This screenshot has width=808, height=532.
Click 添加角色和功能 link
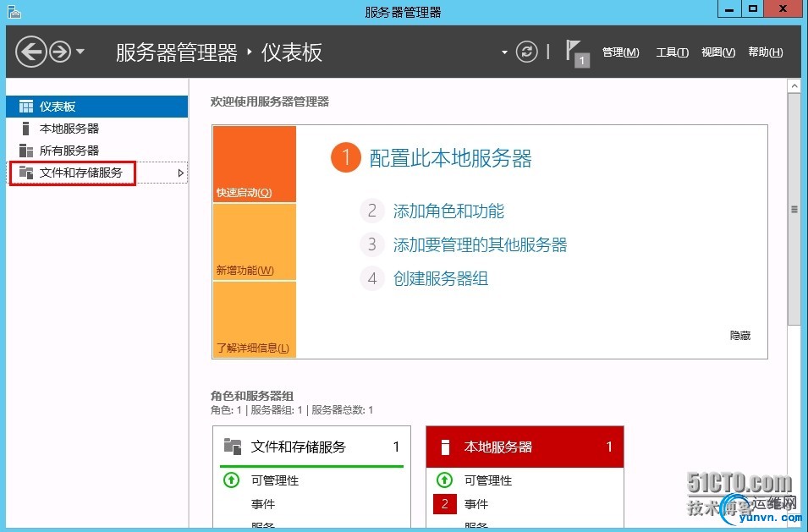tap(448, 211)
